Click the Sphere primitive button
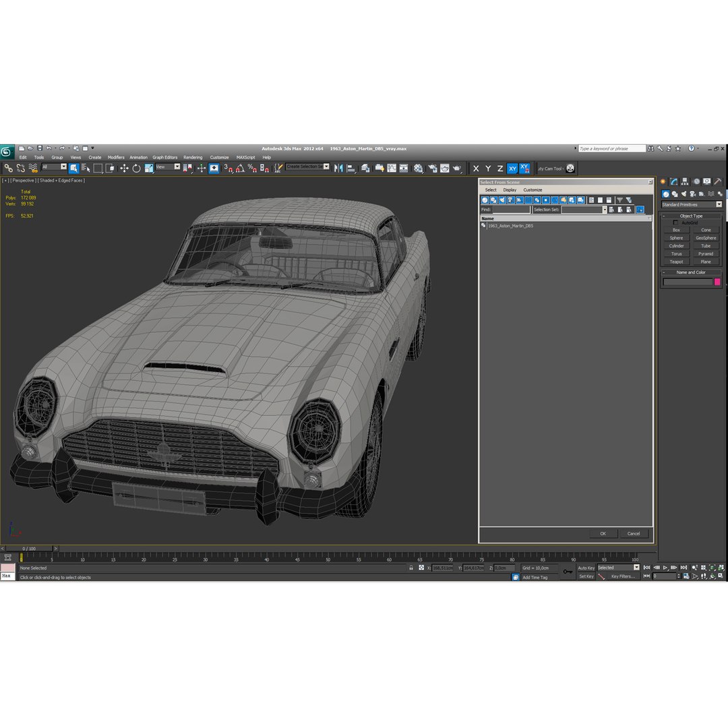Screen dimensions: 728x728 pos(676,238)
